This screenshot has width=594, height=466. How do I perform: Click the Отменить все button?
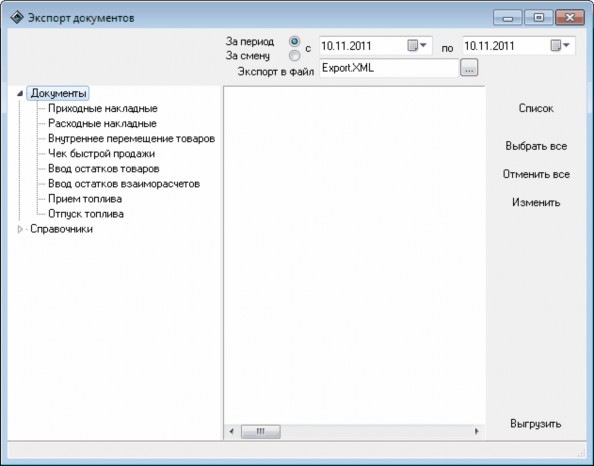536,174
